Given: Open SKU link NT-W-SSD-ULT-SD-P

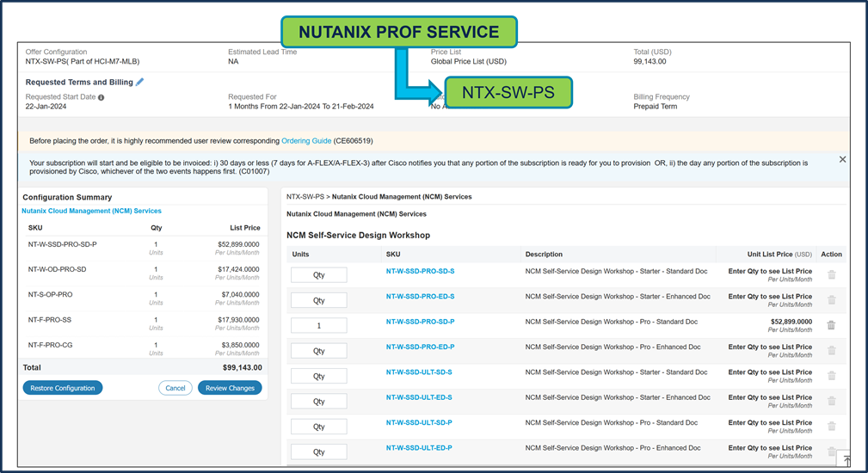Looking at the screenshot, I should pyautogui.click(x=419, y=422).
